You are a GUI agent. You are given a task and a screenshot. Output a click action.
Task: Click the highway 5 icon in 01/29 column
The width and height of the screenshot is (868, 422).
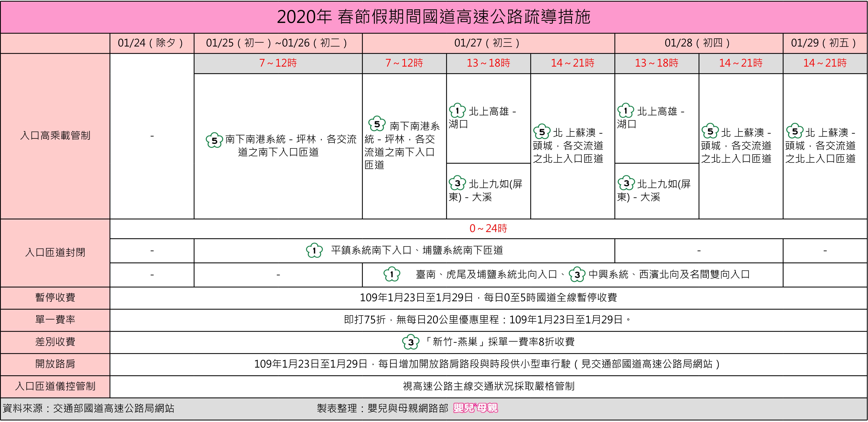pos(795,131)
